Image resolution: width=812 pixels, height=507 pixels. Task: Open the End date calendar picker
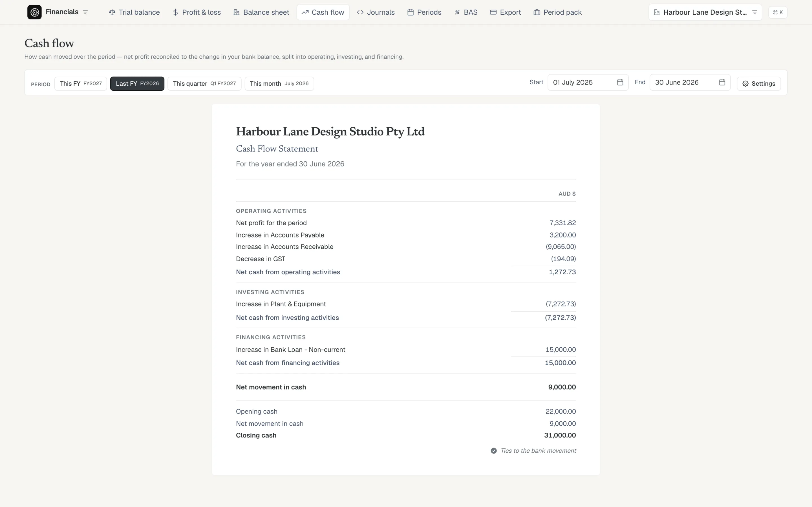(722, 83)
